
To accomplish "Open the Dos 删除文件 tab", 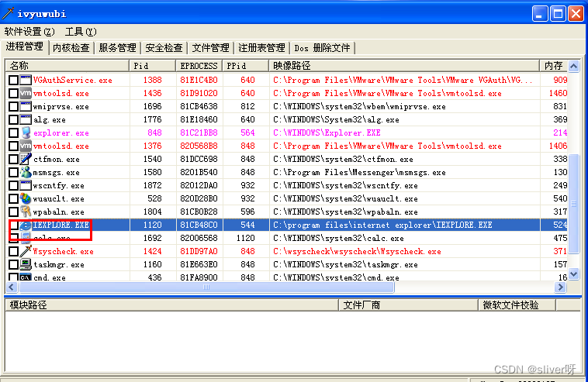I will click(x=322, y=48).
